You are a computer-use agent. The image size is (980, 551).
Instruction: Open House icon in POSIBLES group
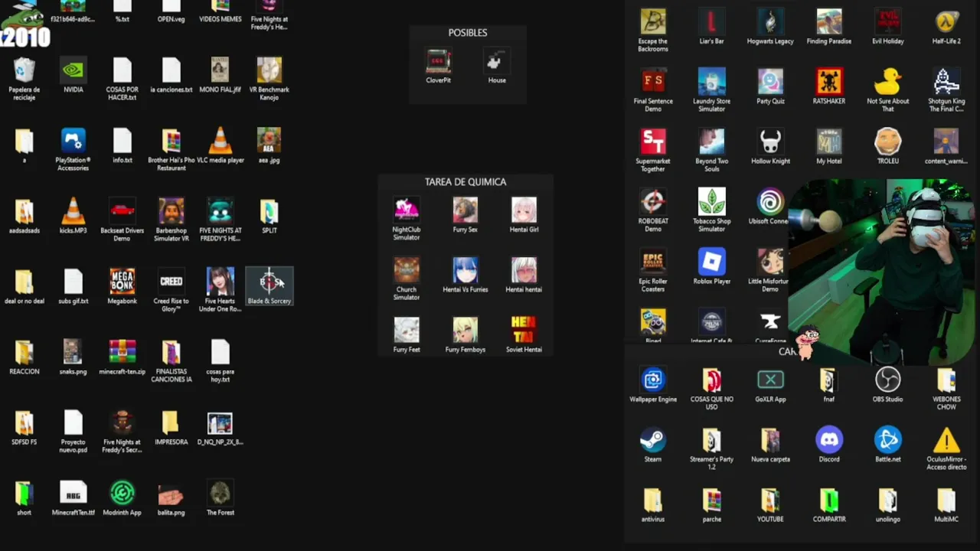497,60
